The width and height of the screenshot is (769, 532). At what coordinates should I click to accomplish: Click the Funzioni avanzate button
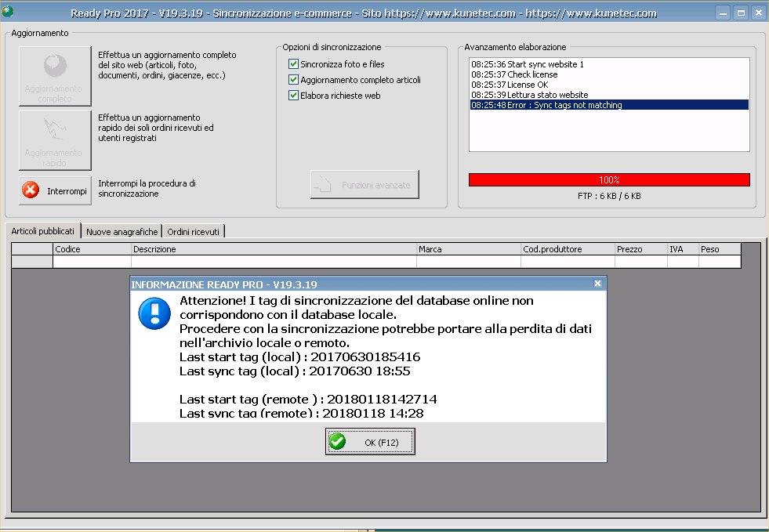[x=365, y=184]
